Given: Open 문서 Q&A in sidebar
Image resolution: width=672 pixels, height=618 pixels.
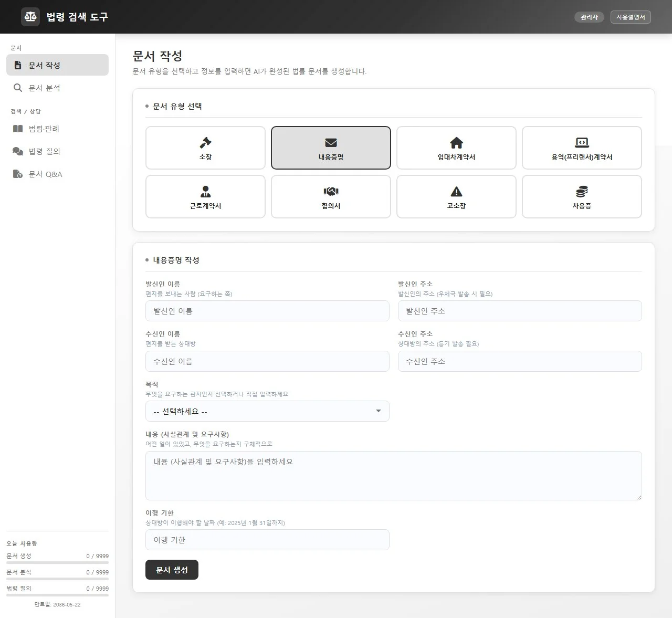Looking at the screenshot, I should coord(57,174).
